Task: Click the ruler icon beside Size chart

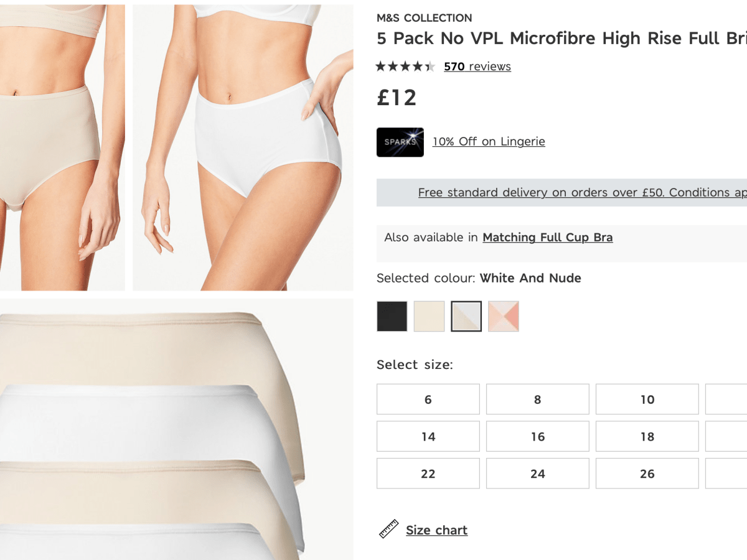Action: point(389,530)
